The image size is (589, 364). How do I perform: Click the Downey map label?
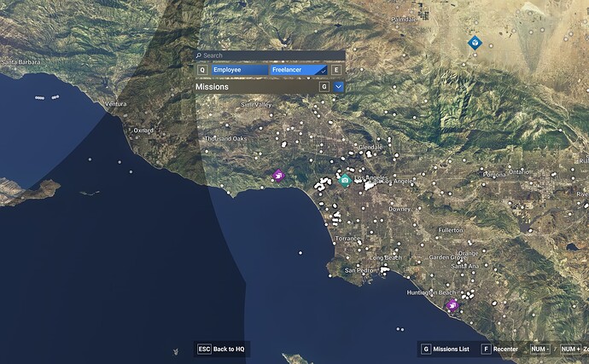399,209
